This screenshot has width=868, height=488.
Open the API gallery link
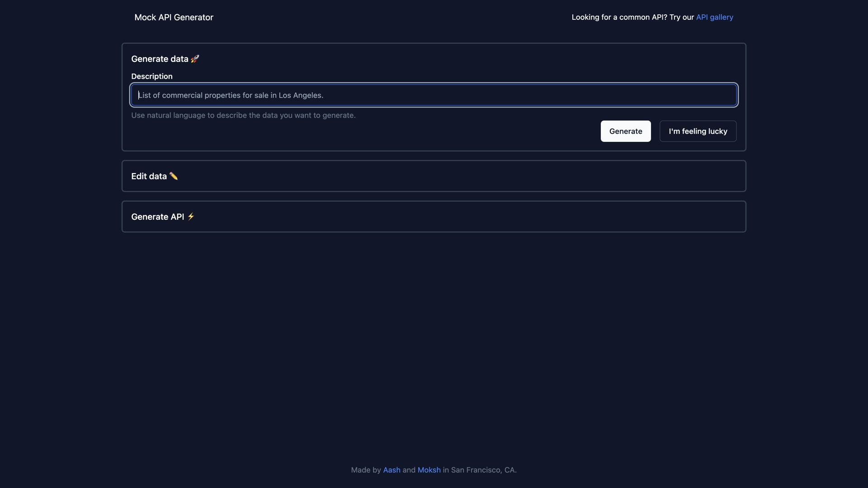click(x=715, y=17)
